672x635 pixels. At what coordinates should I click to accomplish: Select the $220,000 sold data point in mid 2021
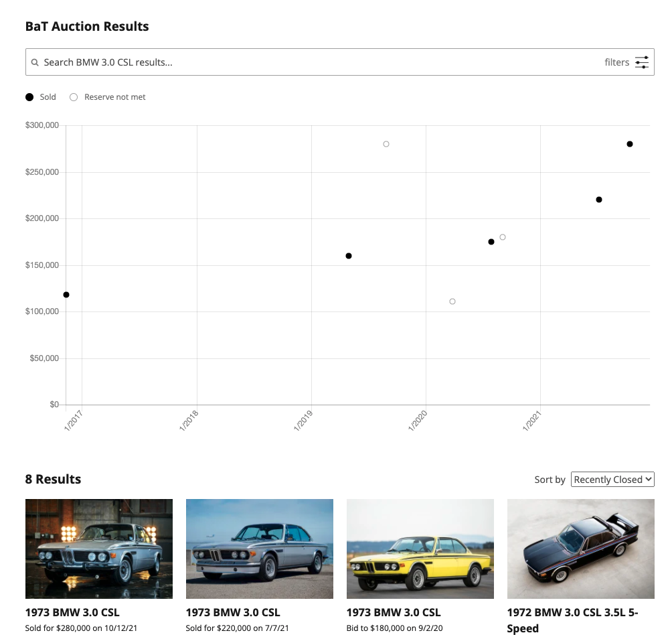click(599, 200)
